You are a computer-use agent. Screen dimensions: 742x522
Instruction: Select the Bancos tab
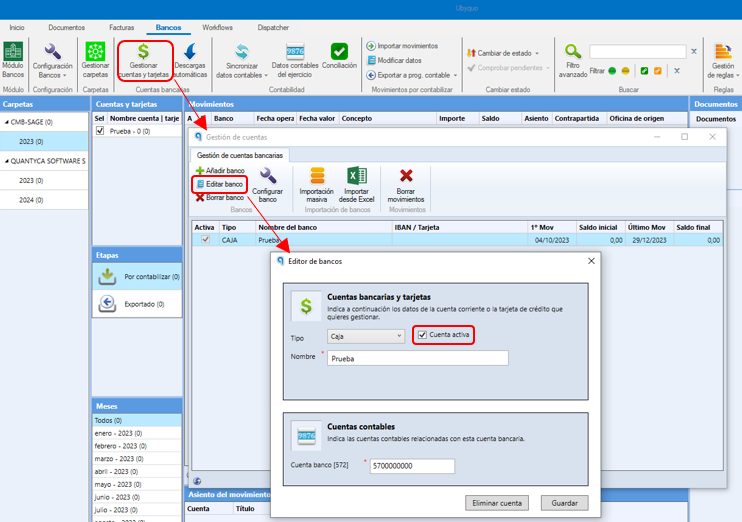coord(168,27)
